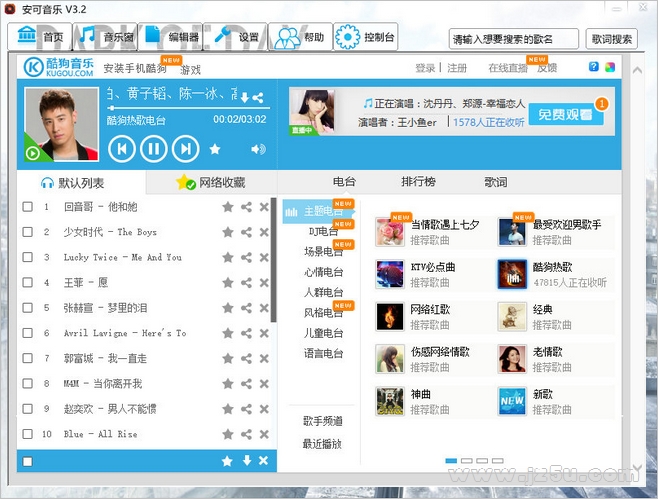Favorite the song 回音哥 - 他和她
The width and height of the screenshot is (658, 499).
point(228,206)
